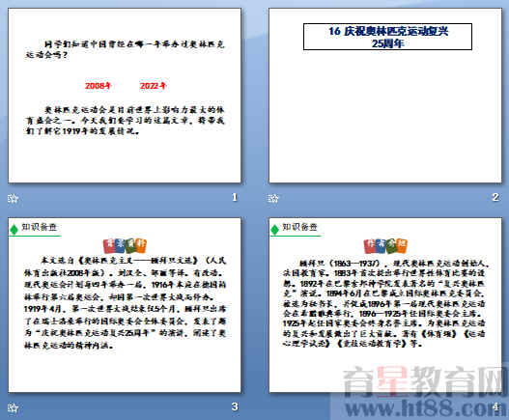Screen dimensions: 509x420
Task: Click slide number 3 label
Action: tap(235, 406)
